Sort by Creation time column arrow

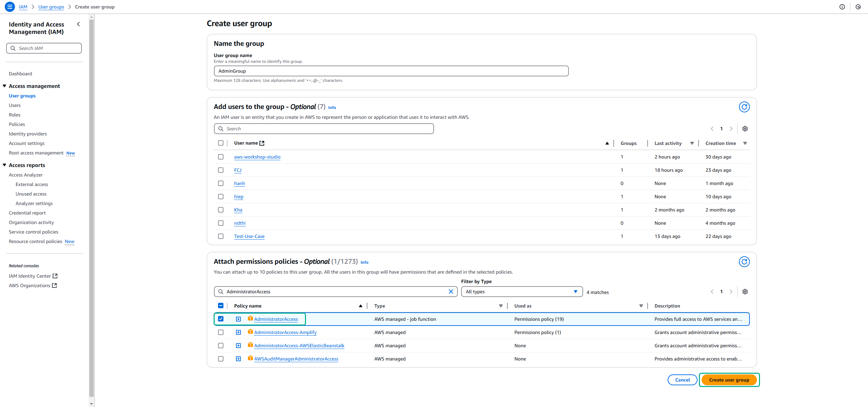coord(745,143)
